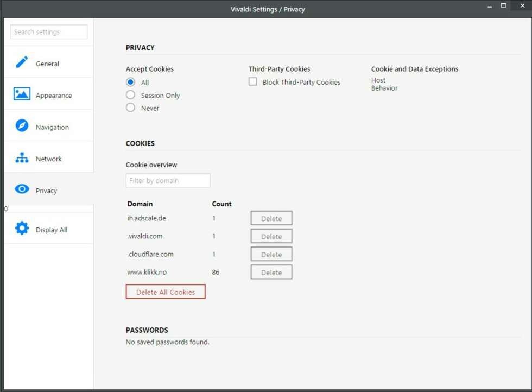
Task: Click the Count column header
Action: coord(221,204)
